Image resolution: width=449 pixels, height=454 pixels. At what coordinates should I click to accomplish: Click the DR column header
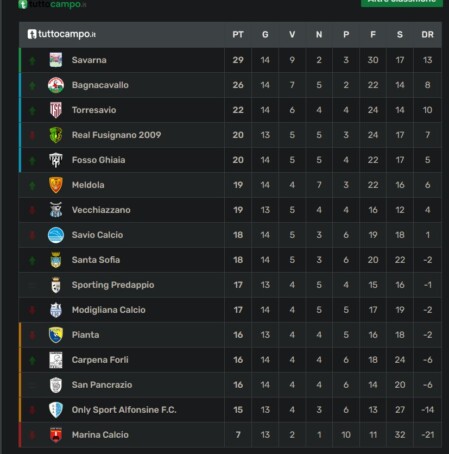click(427, 35)
